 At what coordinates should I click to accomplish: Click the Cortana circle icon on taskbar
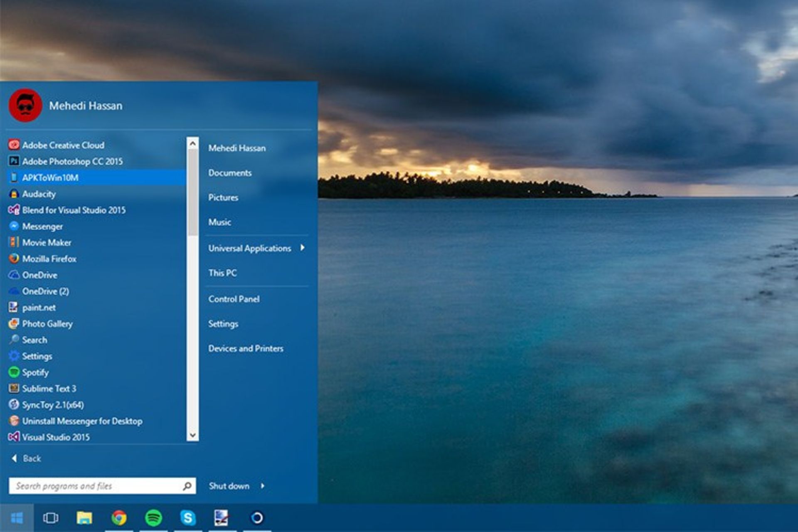257,518
